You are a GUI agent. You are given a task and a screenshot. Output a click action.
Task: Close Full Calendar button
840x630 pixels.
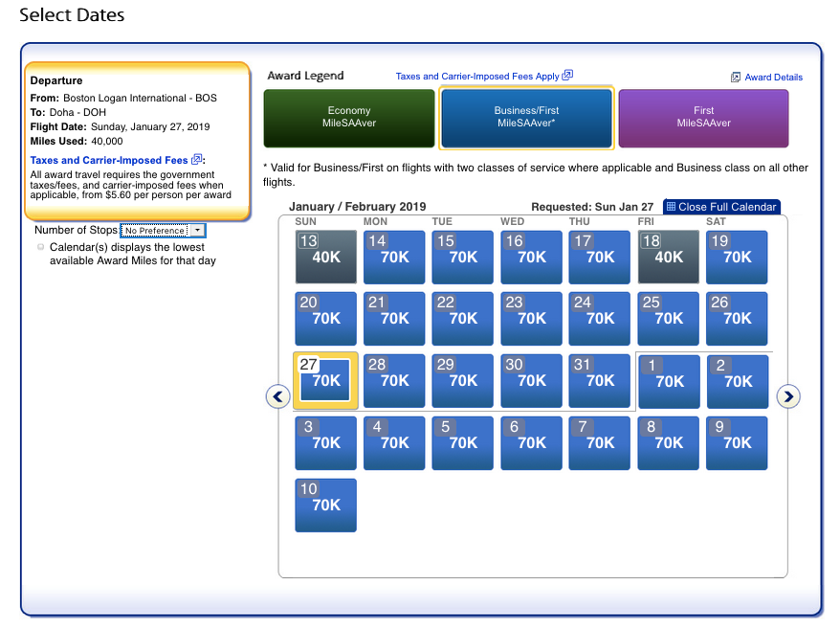point(721,207)
